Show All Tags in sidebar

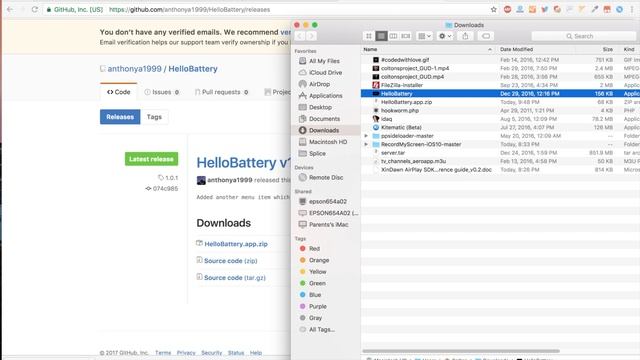coord(322,329)
